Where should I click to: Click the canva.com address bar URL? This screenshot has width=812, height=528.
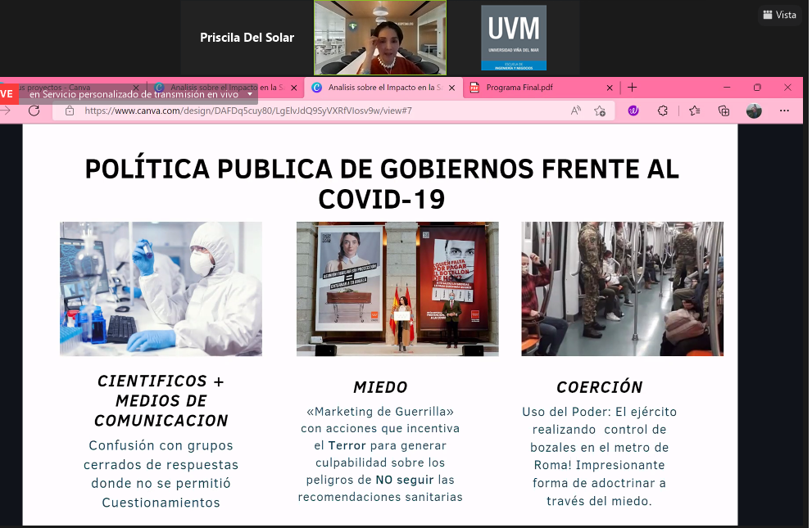pos(248,111)
